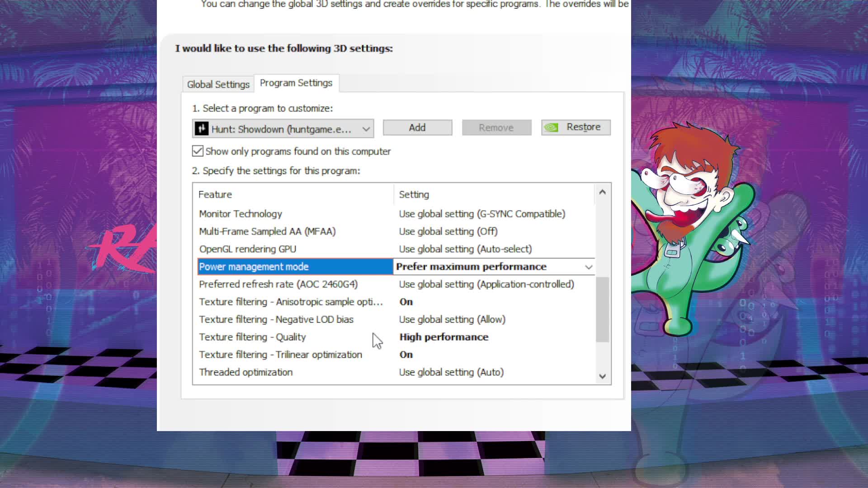The height and width of the screenshot is (488, 868).
Task: Click the settings list scrollbar thumb
Action: [602, 310]
